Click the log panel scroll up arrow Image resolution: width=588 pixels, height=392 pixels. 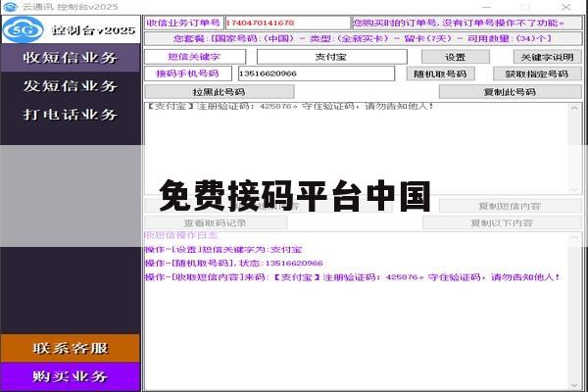[574, 238]
